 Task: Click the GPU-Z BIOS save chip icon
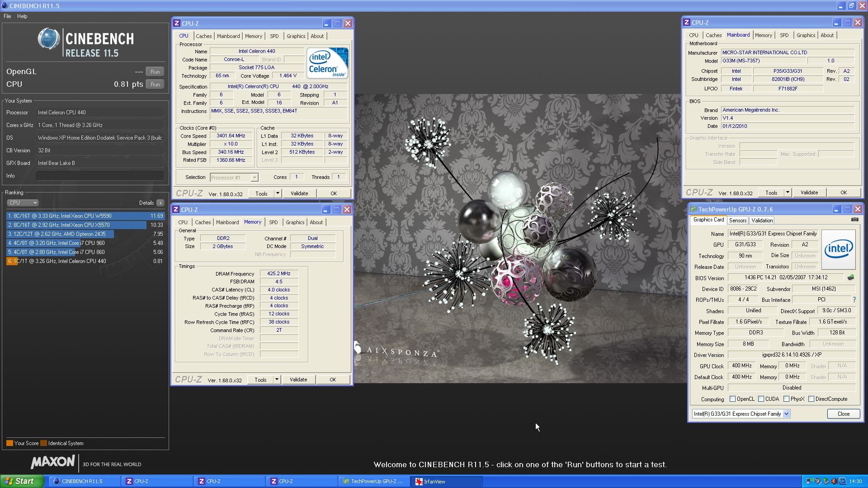pyautogui.click(x=850, y=277)
